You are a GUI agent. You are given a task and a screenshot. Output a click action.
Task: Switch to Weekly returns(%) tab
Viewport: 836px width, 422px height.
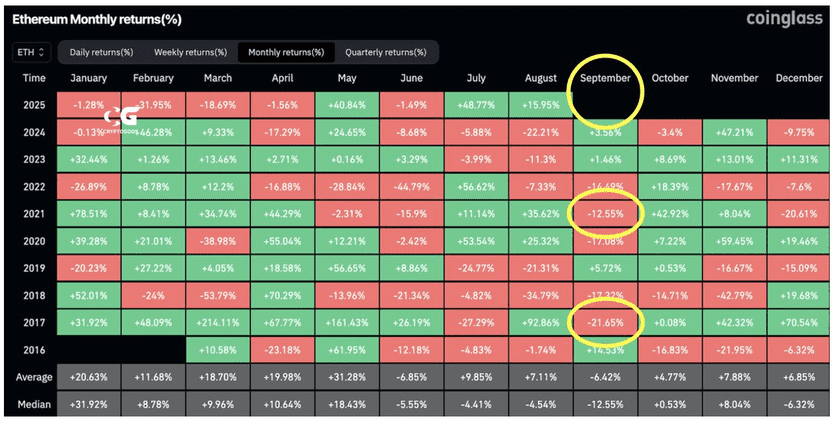tap(190, 52)
